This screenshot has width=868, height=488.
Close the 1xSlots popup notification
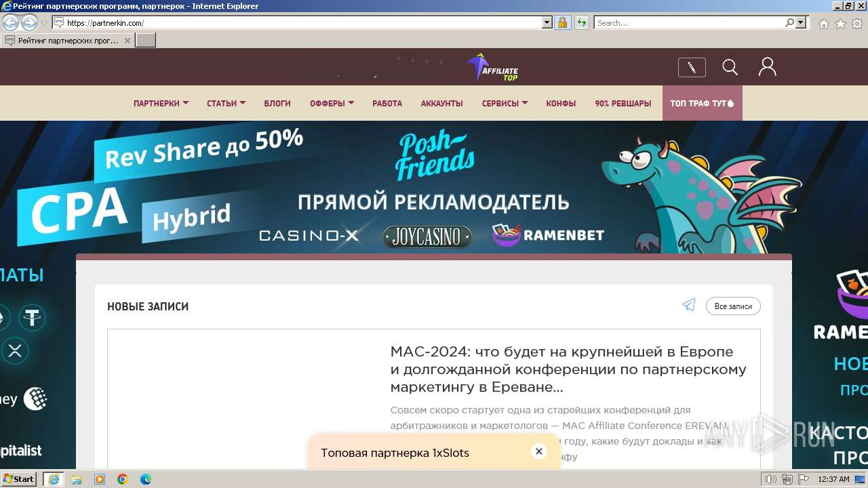click(x=538, y=451)
